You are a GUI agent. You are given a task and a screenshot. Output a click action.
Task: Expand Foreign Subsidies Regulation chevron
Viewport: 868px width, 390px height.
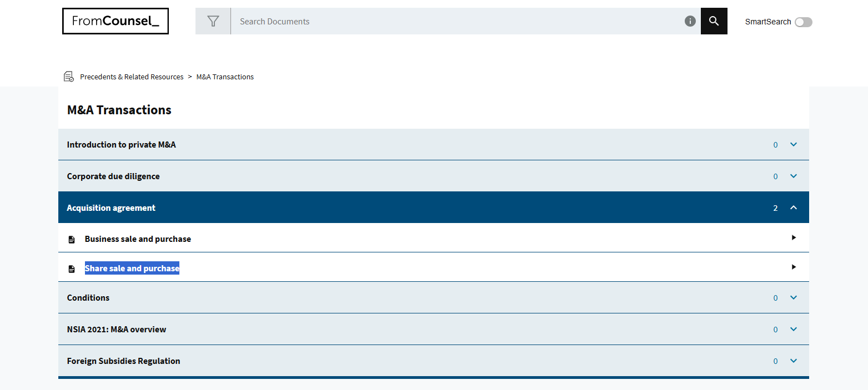point(794,361)
